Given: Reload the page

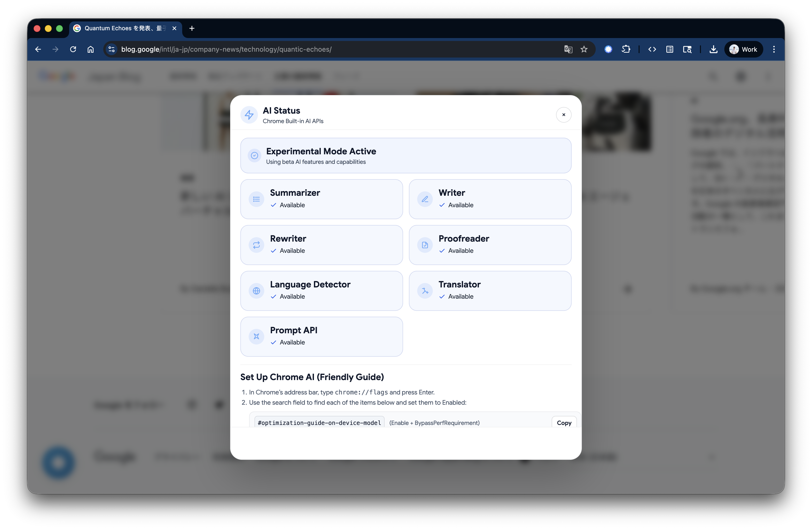Looking at the screenshot, I should point(73,49).
